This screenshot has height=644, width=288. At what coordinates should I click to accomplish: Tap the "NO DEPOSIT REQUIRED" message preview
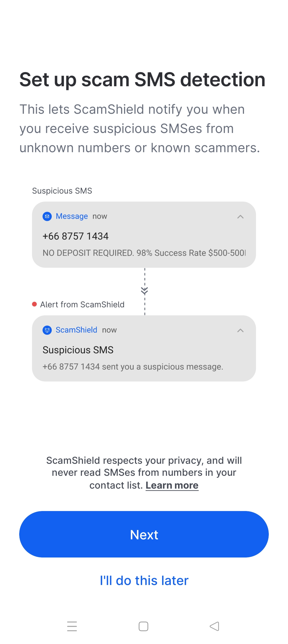coord(144,253)
